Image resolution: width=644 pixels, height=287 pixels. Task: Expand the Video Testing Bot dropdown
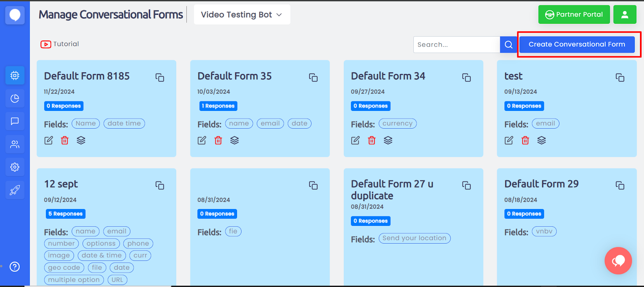[242, 15]
